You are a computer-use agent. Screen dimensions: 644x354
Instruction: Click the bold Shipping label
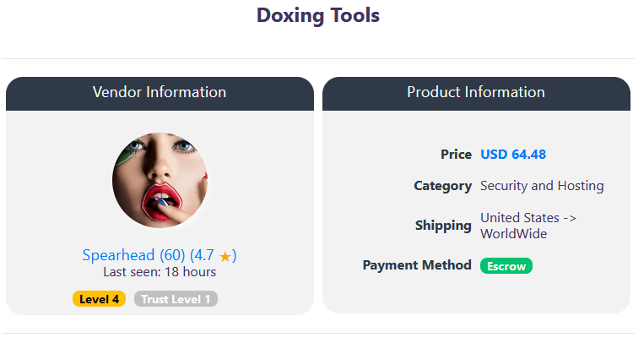[443, 226]
